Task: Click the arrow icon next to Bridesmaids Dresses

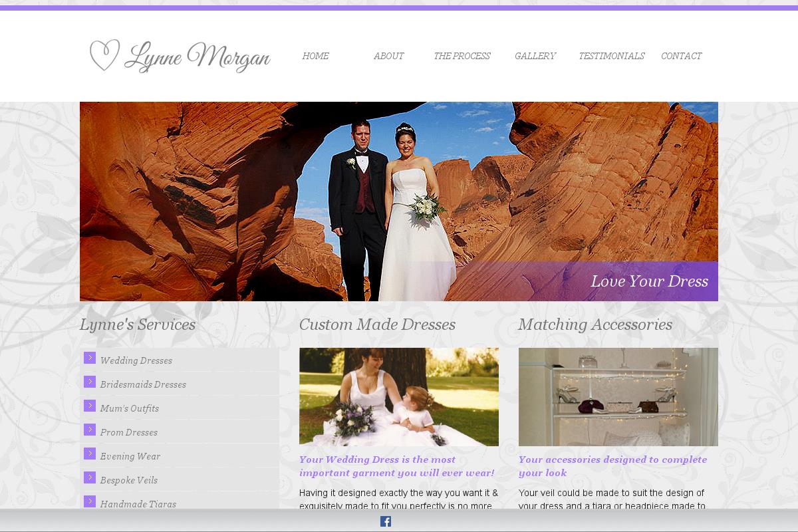Action: [x=90, y=382]
